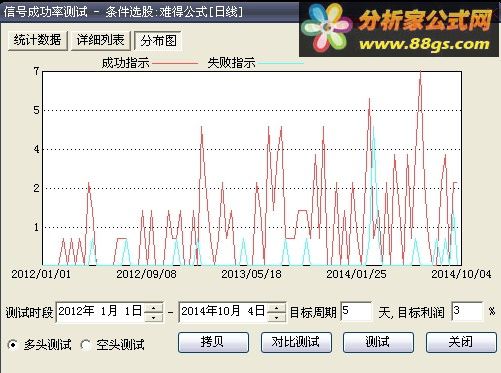The image size is (501, 373).
Task: Click the 拷贝 button
Action: click(213, 342)
